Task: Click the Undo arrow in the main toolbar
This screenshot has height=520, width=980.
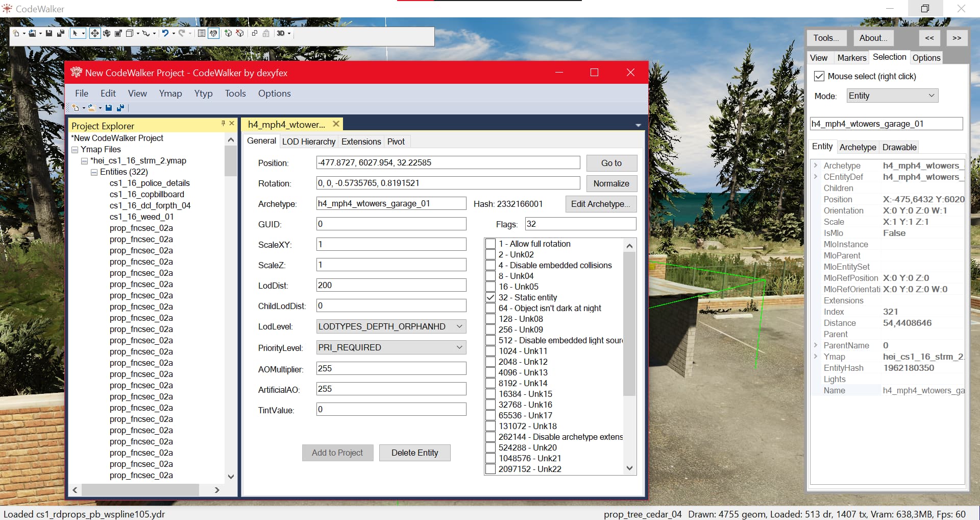Action: (165, 34)
